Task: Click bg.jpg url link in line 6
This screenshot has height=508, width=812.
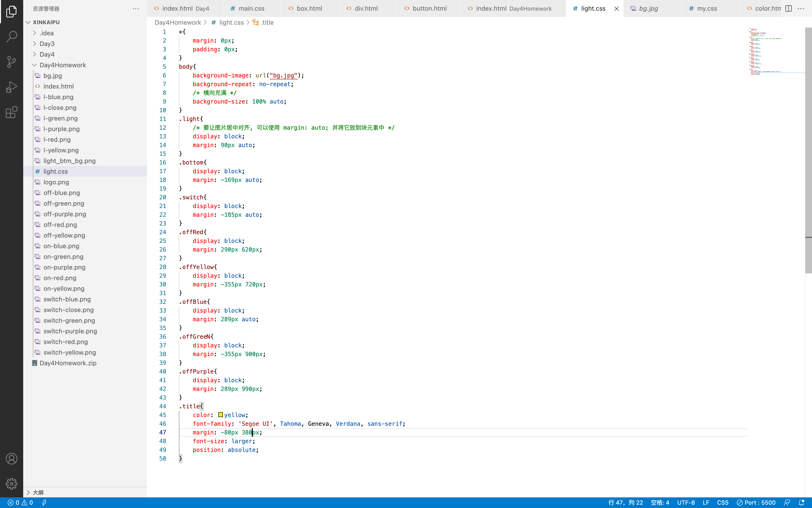Action: (x=283, y=75)
